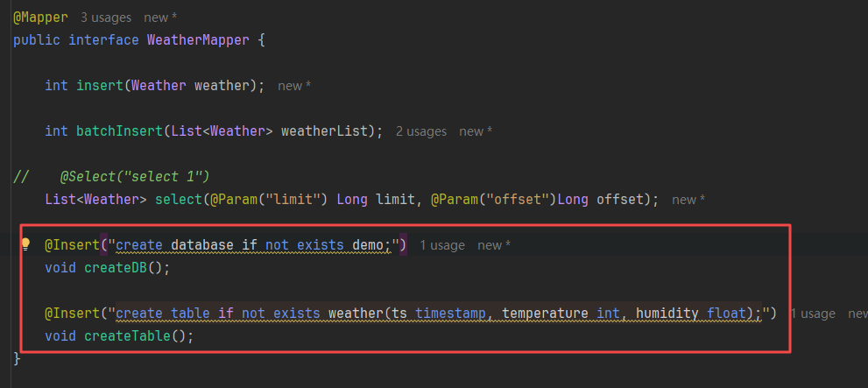This screenshot has width=868, height=388.
Task: Click the "humidity" column in create table SQL
Action: point(667,313)
